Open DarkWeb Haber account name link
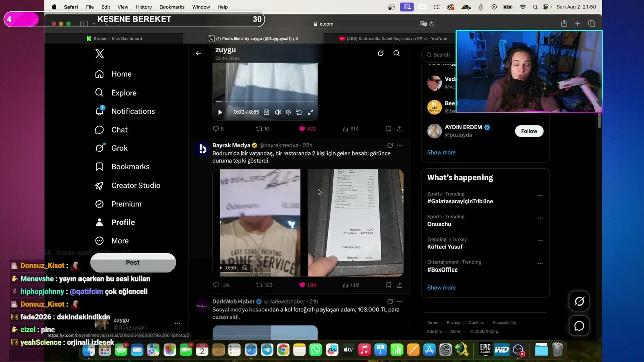This screenshot has width=644, height=362. tap(233, 301)
